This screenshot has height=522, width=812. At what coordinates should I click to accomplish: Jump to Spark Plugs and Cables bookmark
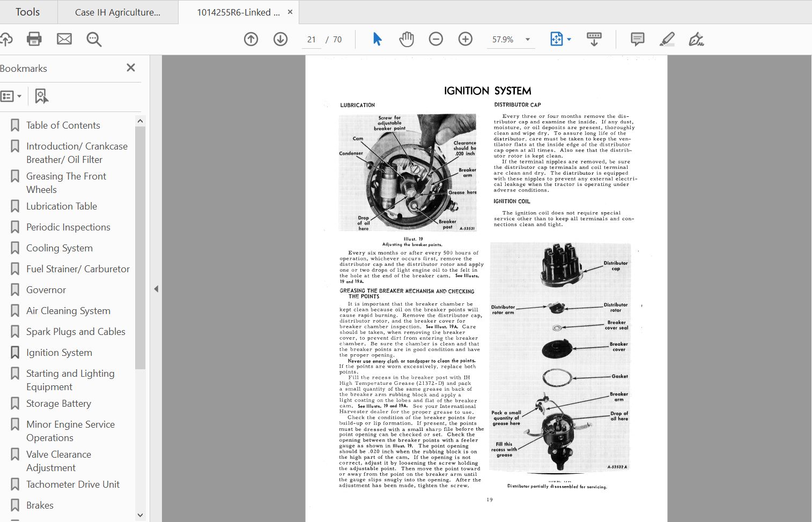pyautogui.click(x=76, y=331)
